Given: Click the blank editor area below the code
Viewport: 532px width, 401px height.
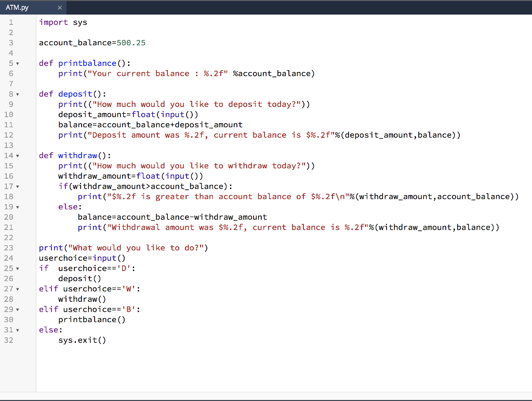Looking at the screenshot, I should 260,369.
